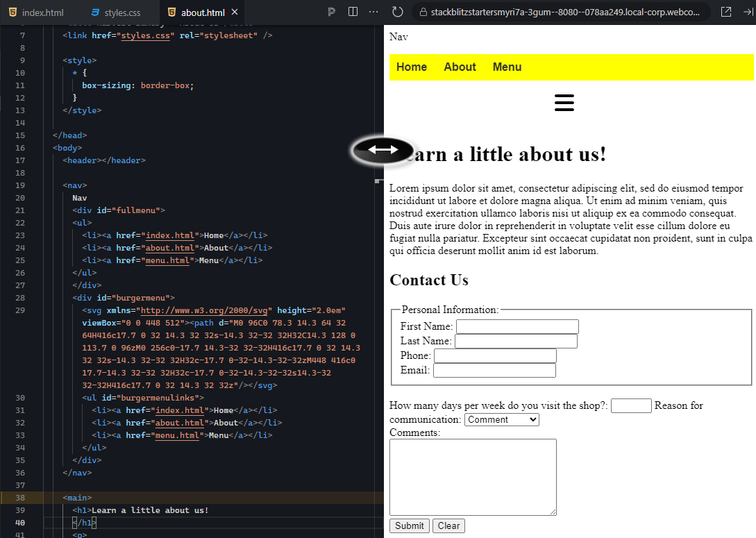756x538 pixels.
Task: Click the hamburger menu icon in the preview
Action: (x=564, y=102)
